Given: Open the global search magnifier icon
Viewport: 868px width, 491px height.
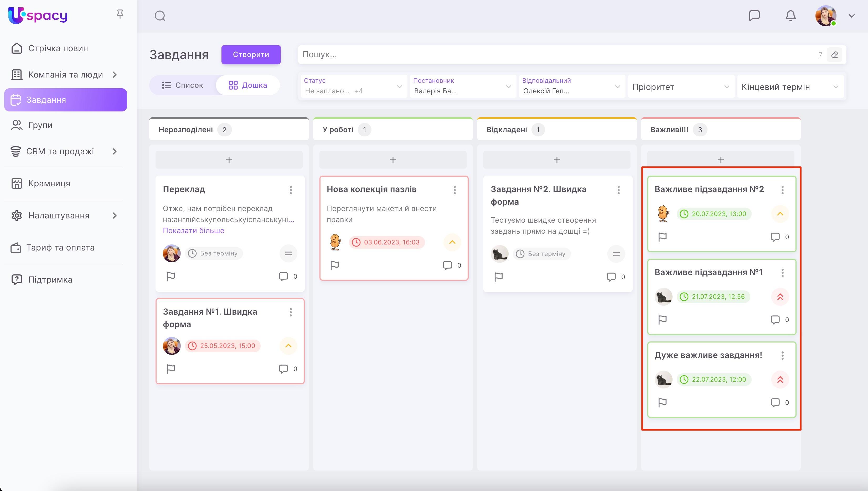Looking at the screenshot, I should (160, 16).
